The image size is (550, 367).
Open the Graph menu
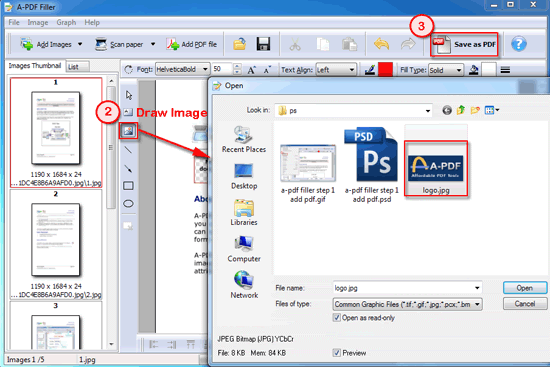66,22
